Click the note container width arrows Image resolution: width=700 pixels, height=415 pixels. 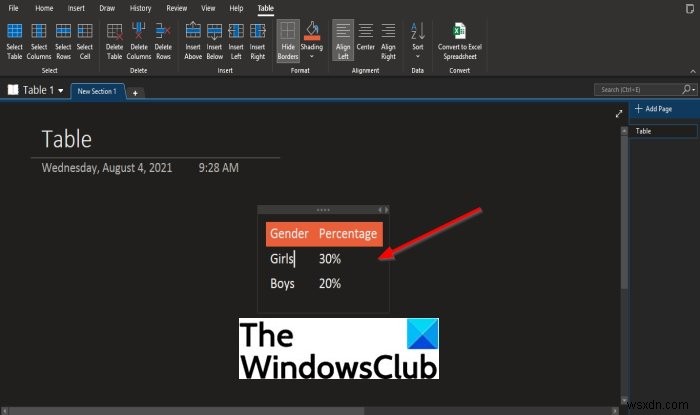coord(383,210)
